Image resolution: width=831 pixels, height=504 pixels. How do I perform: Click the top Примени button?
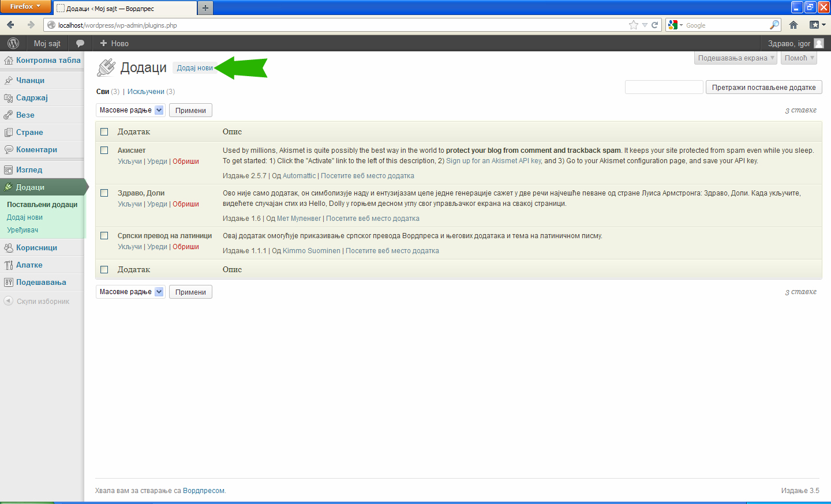(x=190, y=110)
